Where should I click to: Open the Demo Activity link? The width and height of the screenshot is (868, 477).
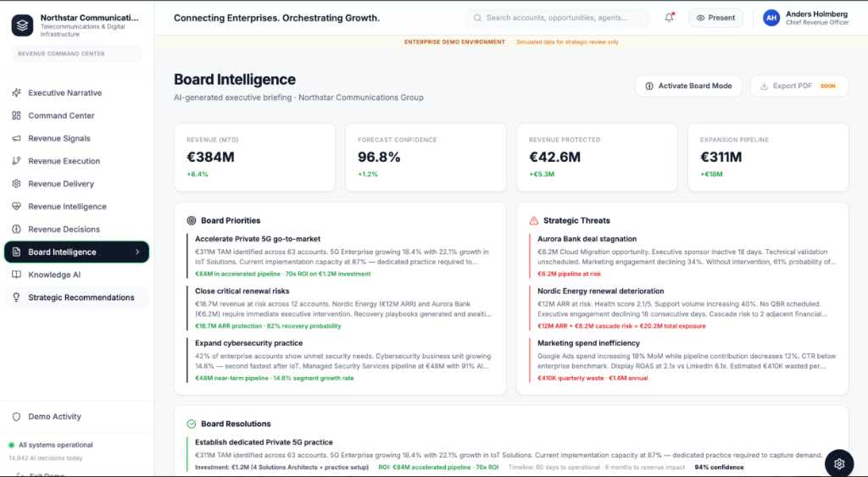(x=77, y=417)
